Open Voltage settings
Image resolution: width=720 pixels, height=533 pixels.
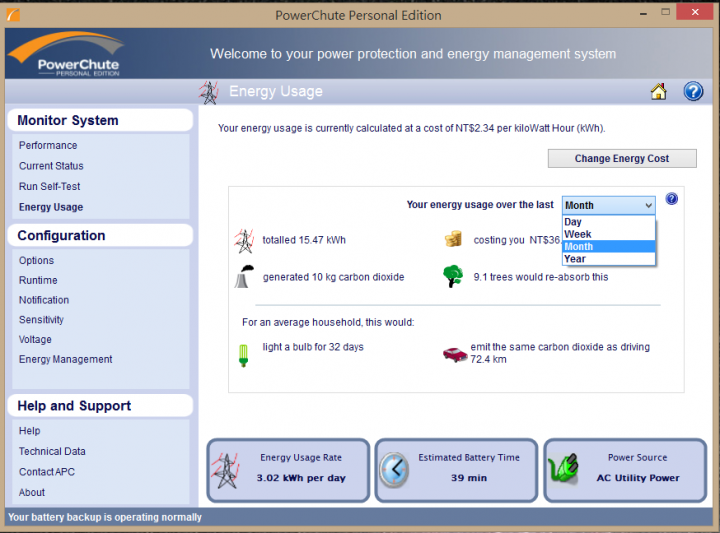pyautogui.click(x=35, y=340)
